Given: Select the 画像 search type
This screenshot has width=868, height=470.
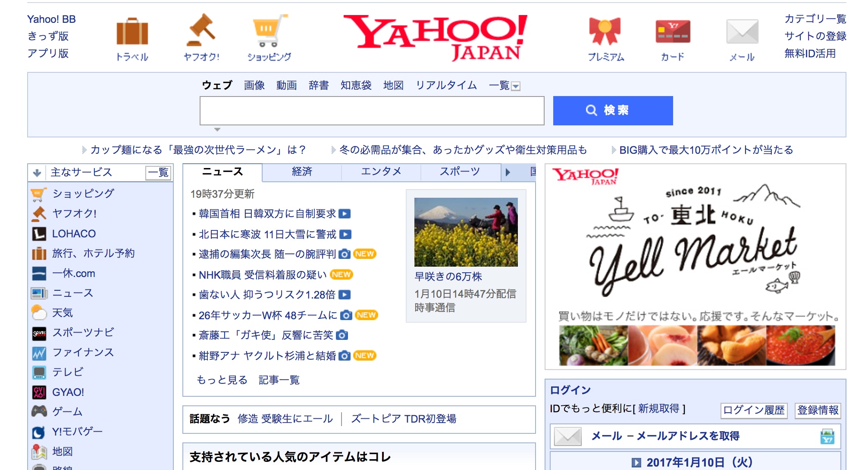Looking at the screenshot, I should point(254,85).
